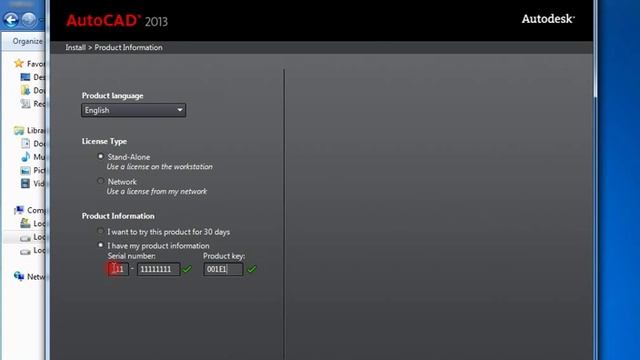Click green checkmark beside product key
Screen dimensions: 640x360
coord(252,269)
